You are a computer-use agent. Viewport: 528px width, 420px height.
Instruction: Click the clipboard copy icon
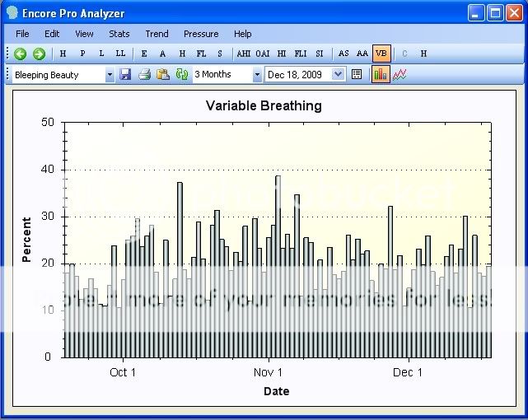(163, 74)
